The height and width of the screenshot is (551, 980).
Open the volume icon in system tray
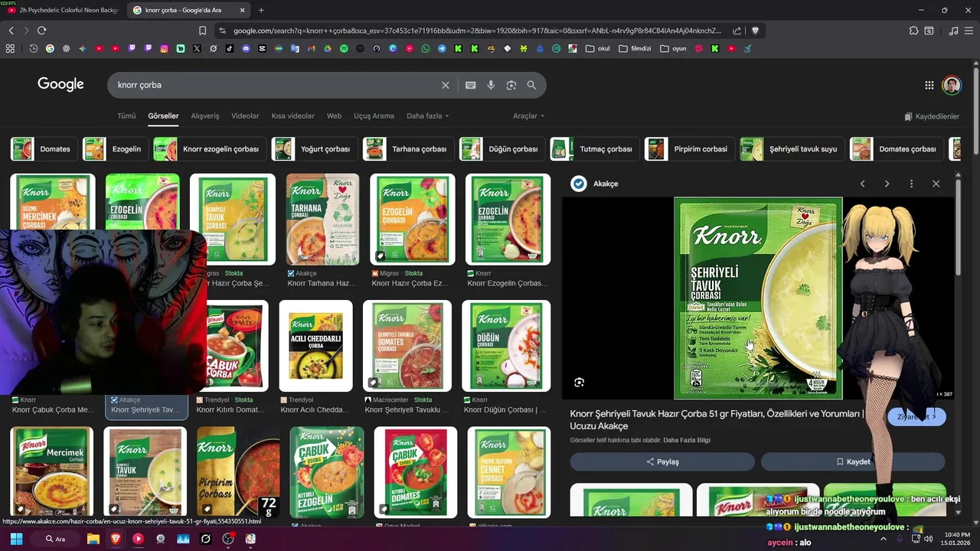click(x=929, y=539)
